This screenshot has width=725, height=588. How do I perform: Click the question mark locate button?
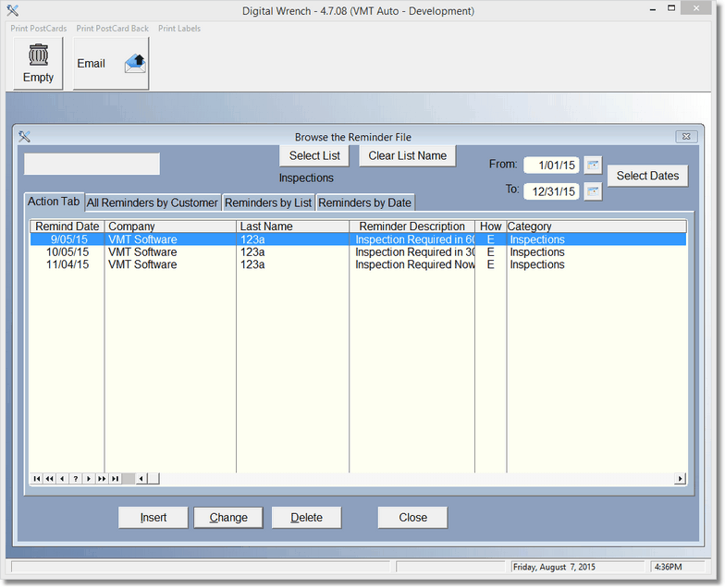pos(76,479)
